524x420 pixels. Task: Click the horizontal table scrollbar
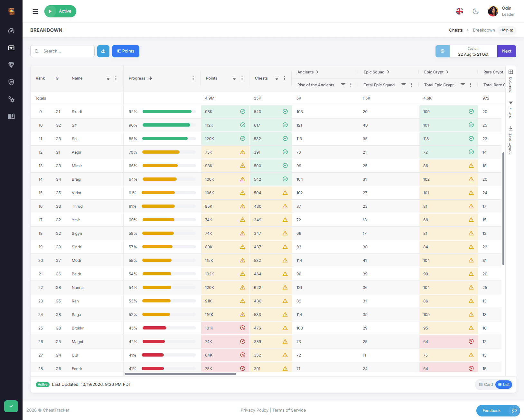coord(180,374)
